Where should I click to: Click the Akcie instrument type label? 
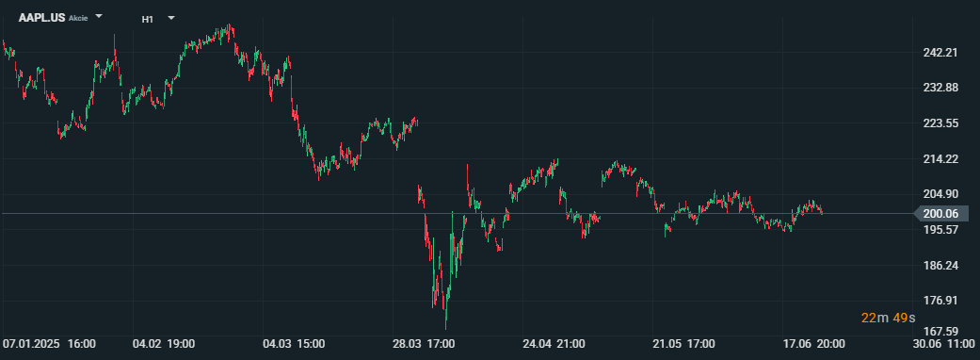coord(78,18)
